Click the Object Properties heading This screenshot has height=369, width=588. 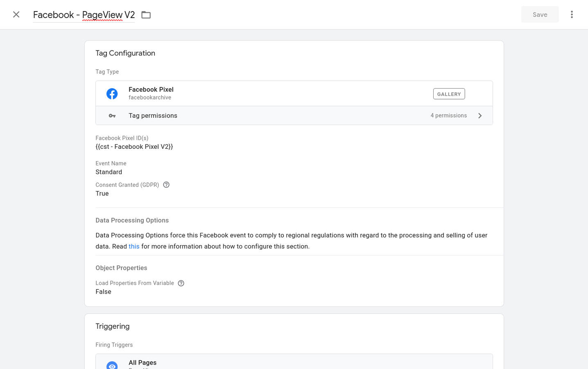click(x=121, y=268)
